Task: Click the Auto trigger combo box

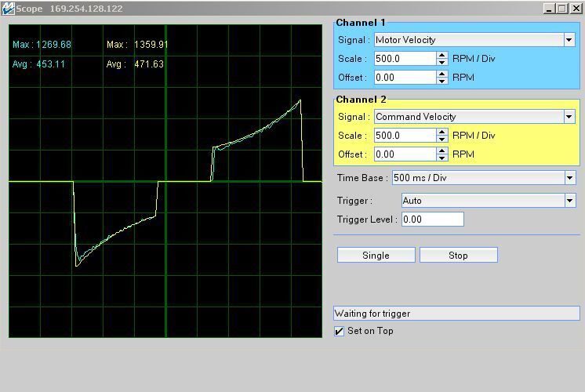Action: tap(489, 201)
